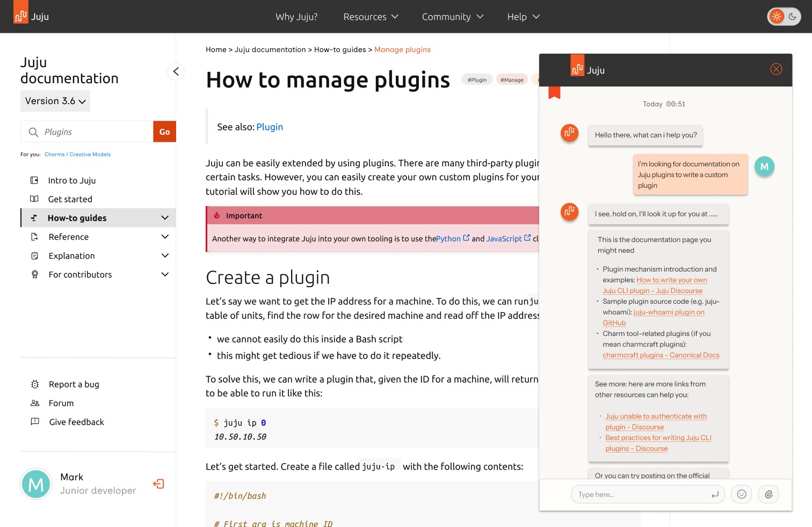The width and height of the screenshot is (812, 527).
Task: Switch to dark theme moon icon
Action: (793, 17)
